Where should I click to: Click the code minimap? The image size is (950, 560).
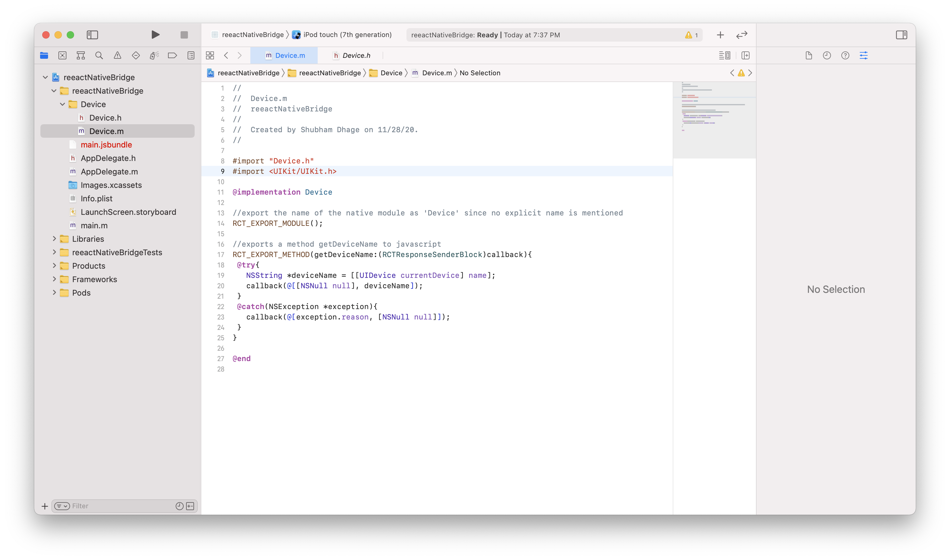(714, 120)
